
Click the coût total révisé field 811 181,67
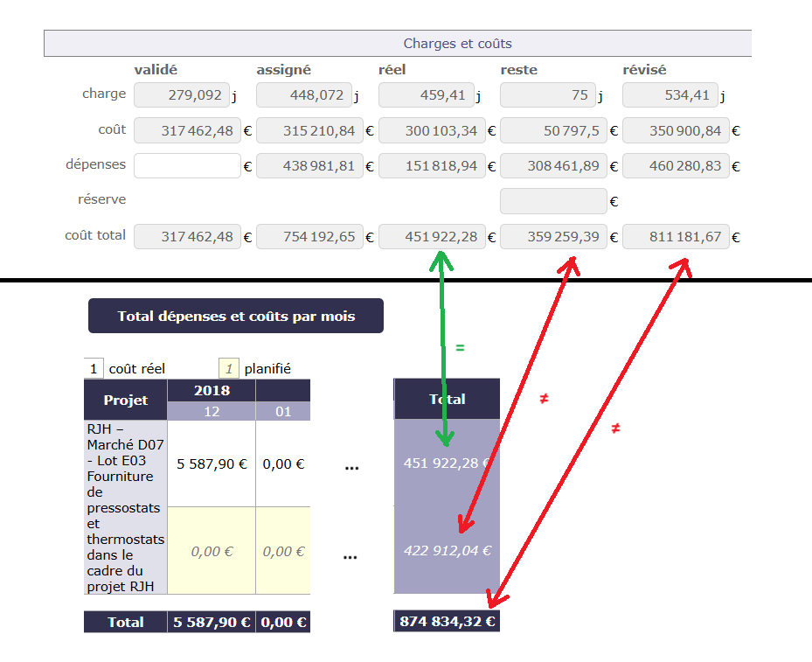point(675,236)
